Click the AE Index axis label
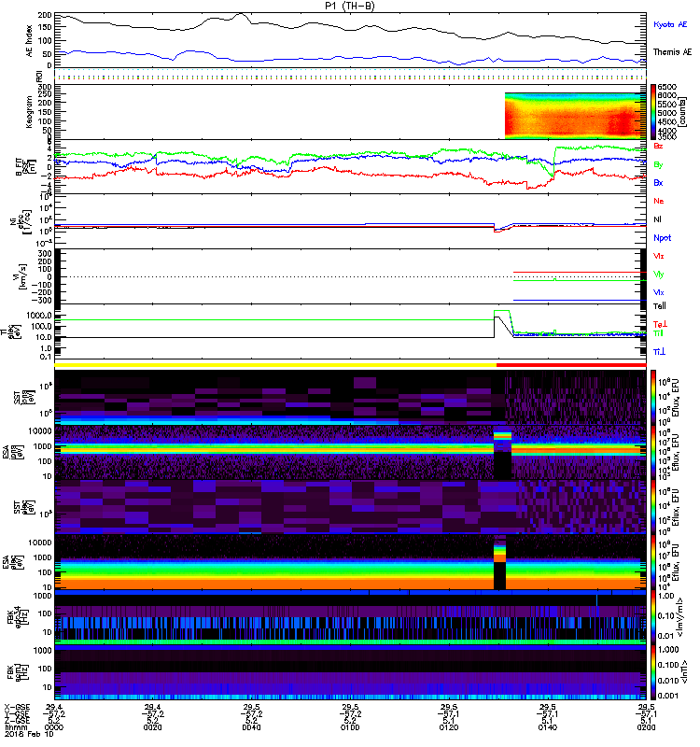The image size is (700, 747). (30, 41)
